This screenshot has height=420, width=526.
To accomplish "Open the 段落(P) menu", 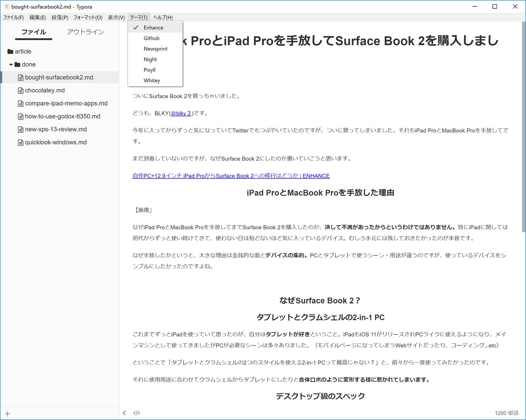I will click(x=60, y=17).
